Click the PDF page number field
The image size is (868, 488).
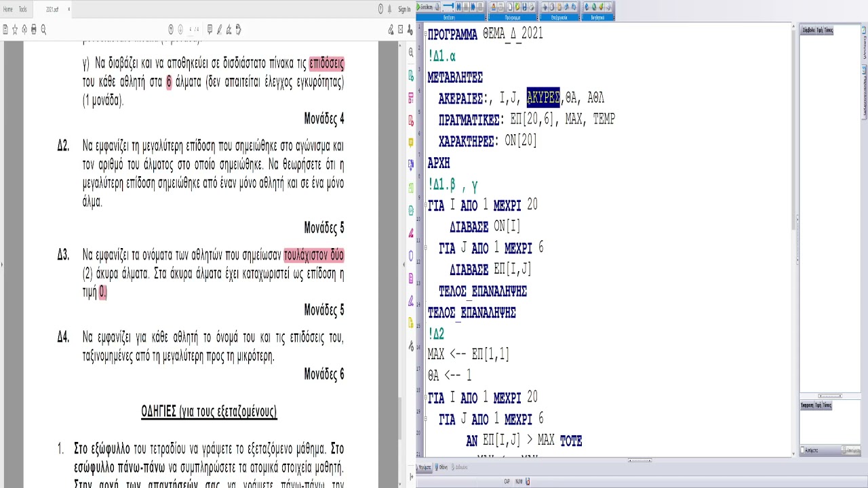191,29
